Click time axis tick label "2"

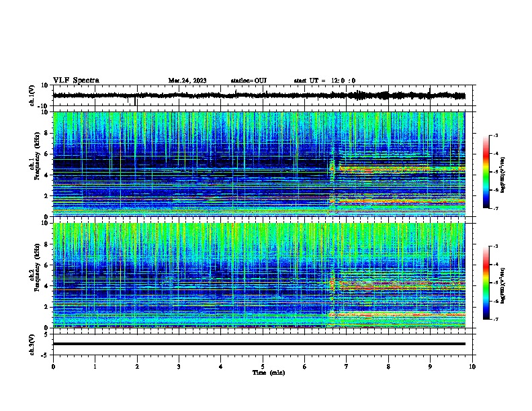pyautogui.click(x=137, y=367)
